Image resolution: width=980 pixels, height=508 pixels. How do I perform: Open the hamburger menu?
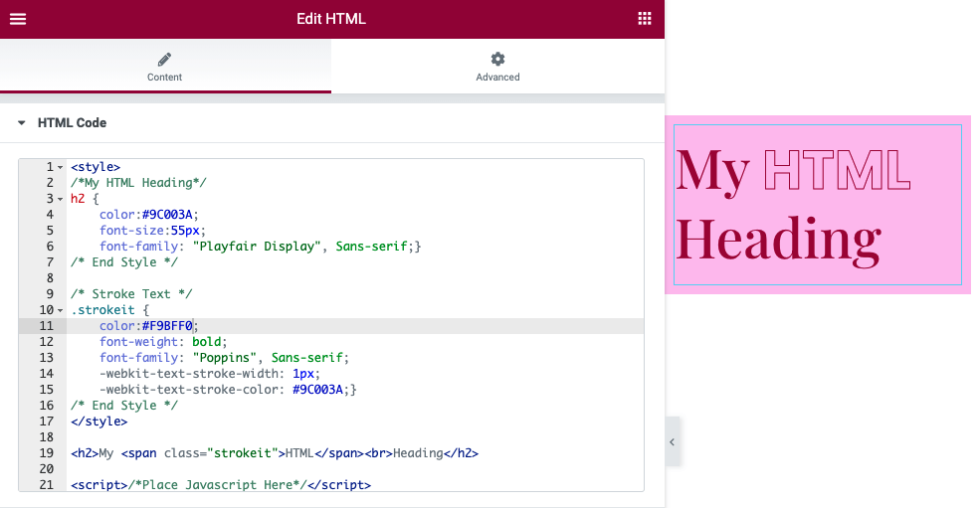click(x=18, y=19)
